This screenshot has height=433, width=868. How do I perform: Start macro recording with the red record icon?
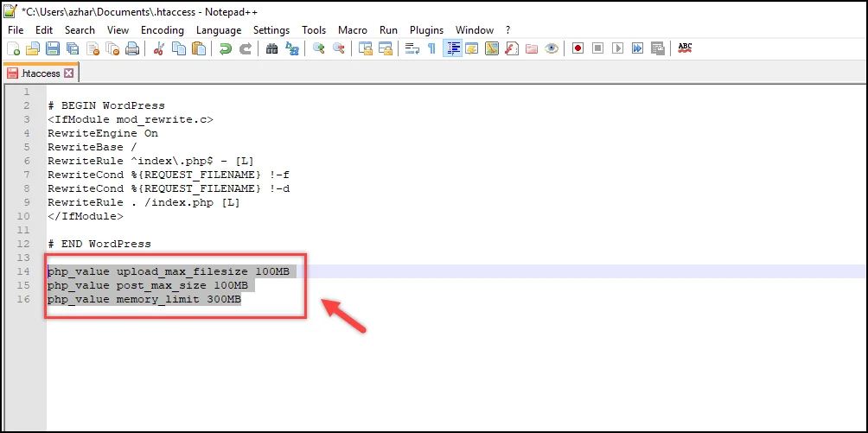pyautogui.click(x=578, y=49)
